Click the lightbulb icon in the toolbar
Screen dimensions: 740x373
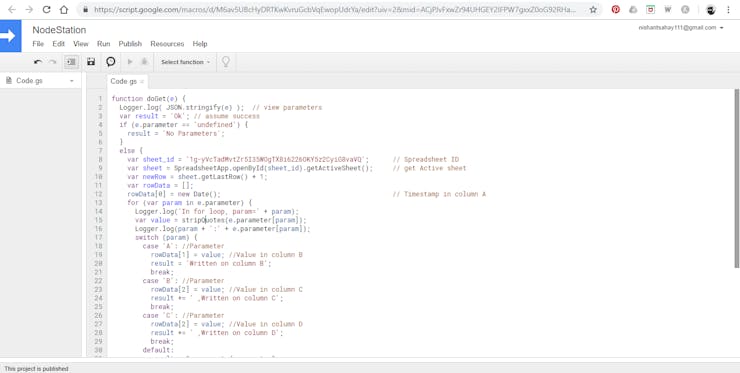click(x=226, y=62)
